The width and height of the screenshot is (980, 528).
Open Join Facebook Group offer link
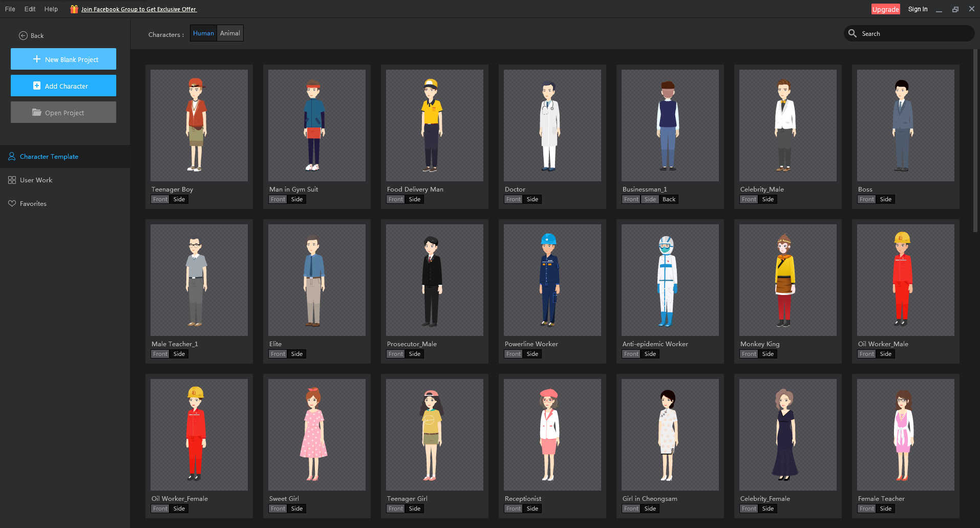coord(139,9)
